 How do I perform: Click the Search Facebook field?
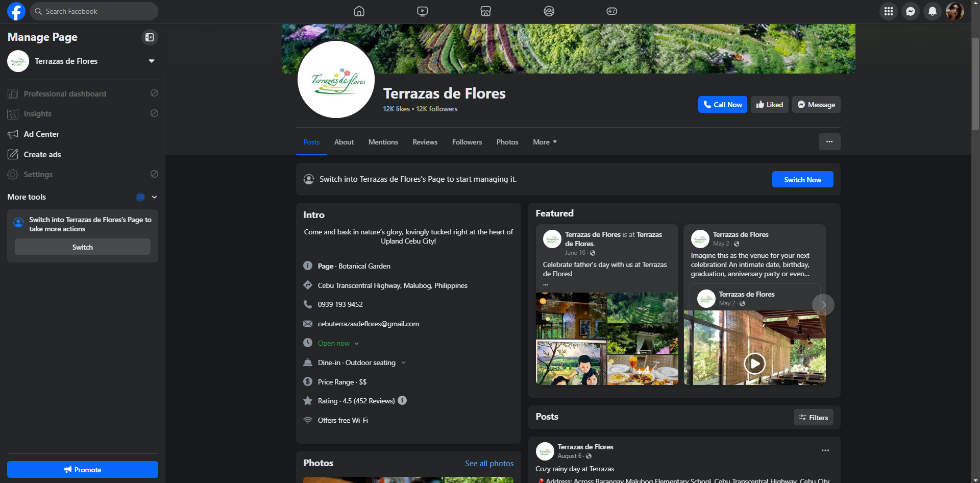click(x=94, y=11)
